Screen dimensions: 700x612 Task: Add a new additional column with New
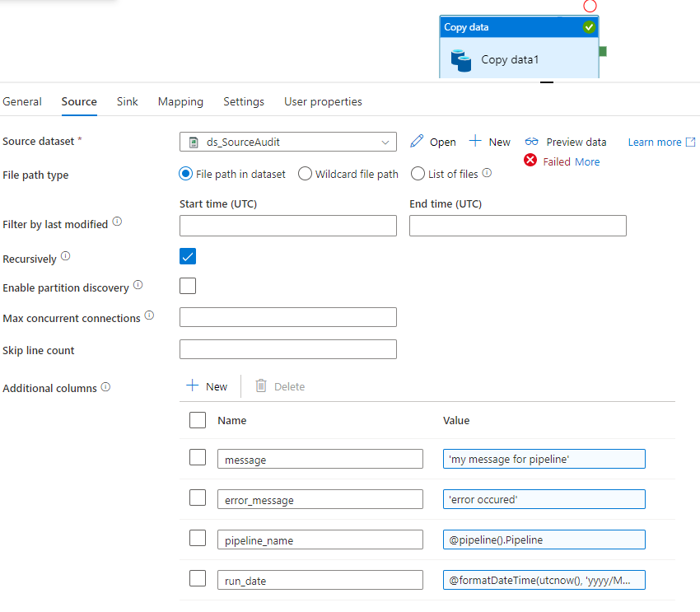[207, 385]
